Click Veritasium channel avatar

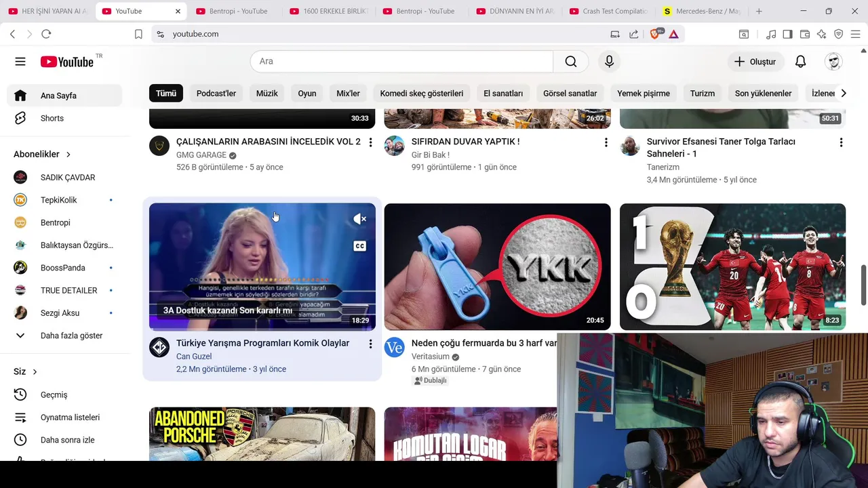coord(395,348)
